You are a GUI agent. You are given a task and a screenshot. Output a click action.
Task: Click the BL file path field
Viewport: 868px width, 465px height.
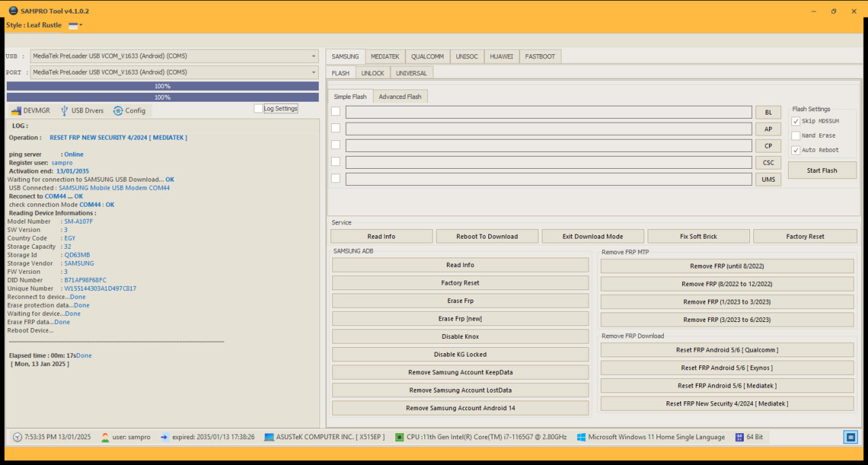click(x=549, y=113)
